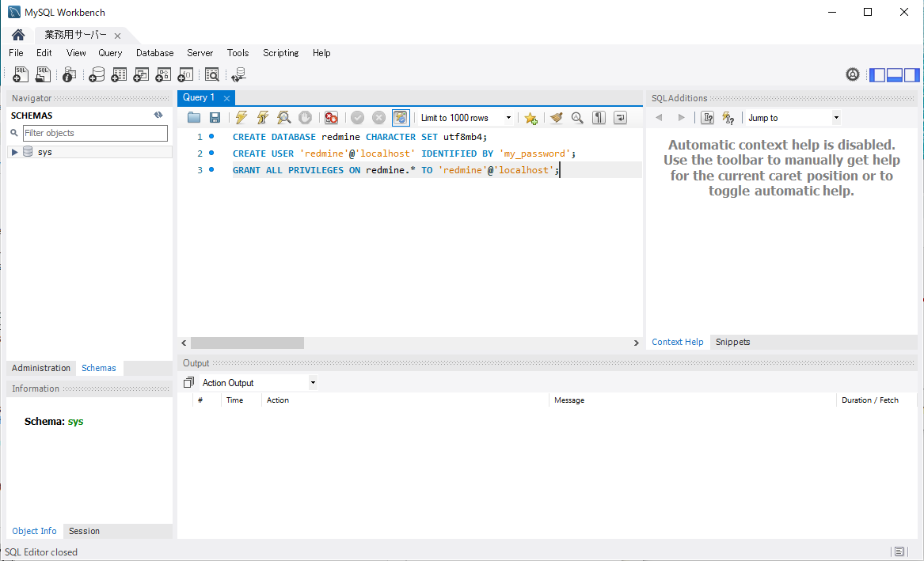Expand the sys schema node
This screenshot has height=561, width=924.
pos(13,151)
